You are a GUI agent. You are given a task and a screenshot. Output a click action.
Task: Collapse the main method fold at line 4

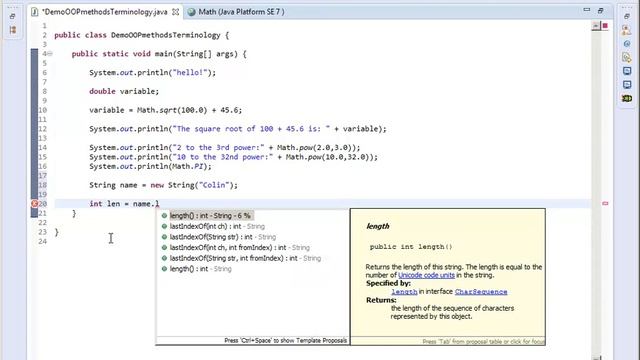pos(50,53)
